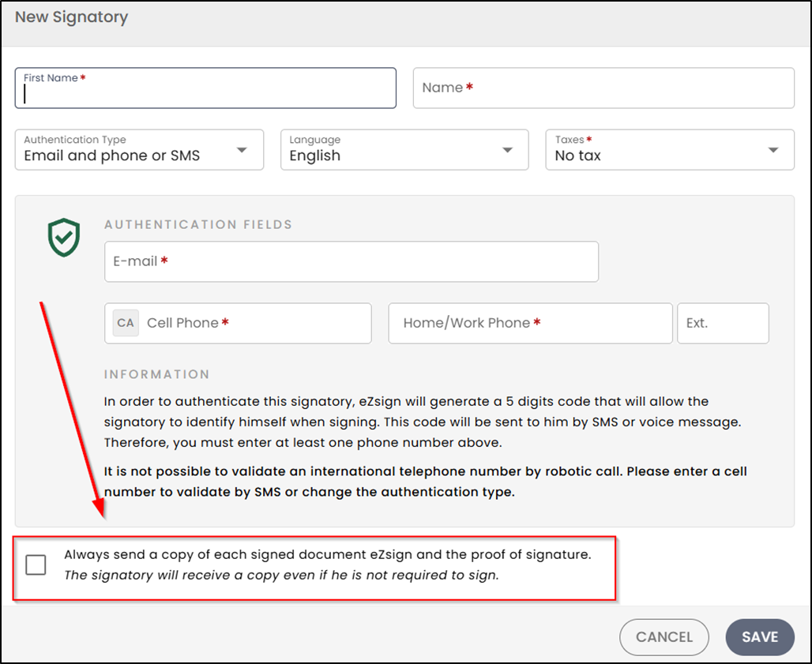812x664 pixels.
Task: Click the New Signatory dialog title
Action: coord(71,17)
